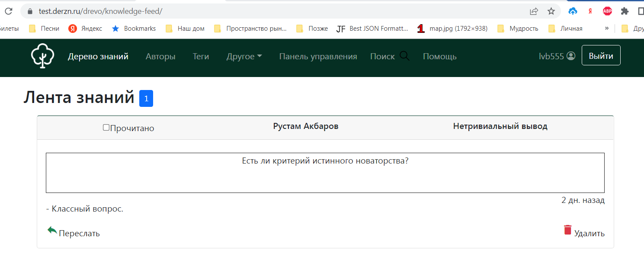Open the browser share icon
Viewport: 644px width, 257px height.
[534, 11]
